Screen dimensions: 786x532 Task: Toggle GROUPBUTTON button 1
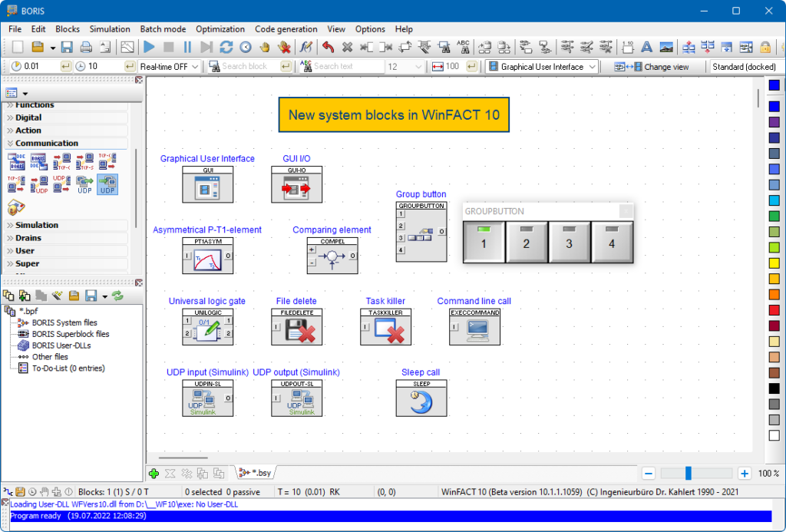(x=484, y=242)
